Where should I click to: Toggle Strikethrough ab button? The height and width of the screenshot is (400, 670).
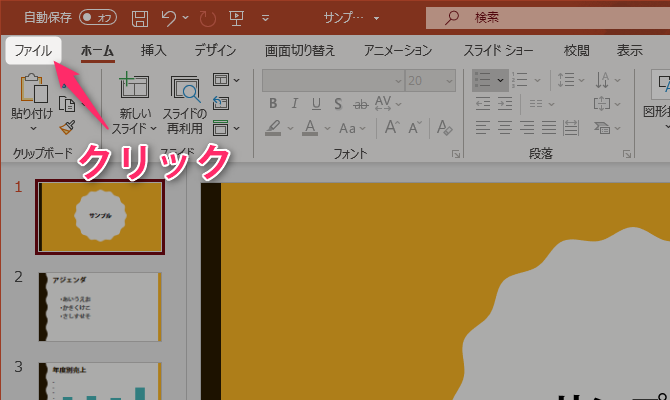361,104
